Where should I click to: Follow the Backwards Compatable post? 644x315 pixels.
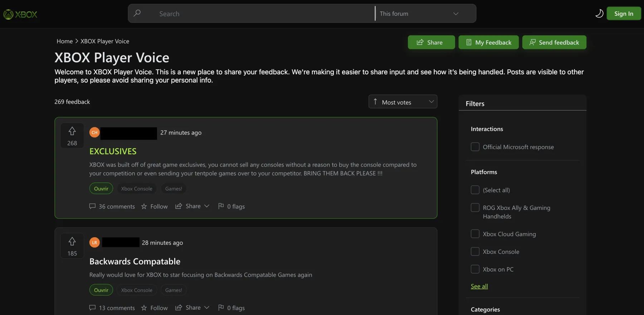coord(154,308)
